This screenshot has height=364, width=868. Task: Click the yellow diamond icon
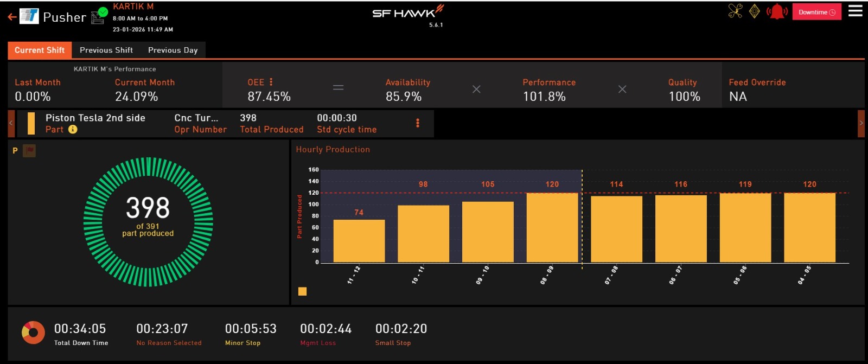click(x=754, y=11)
